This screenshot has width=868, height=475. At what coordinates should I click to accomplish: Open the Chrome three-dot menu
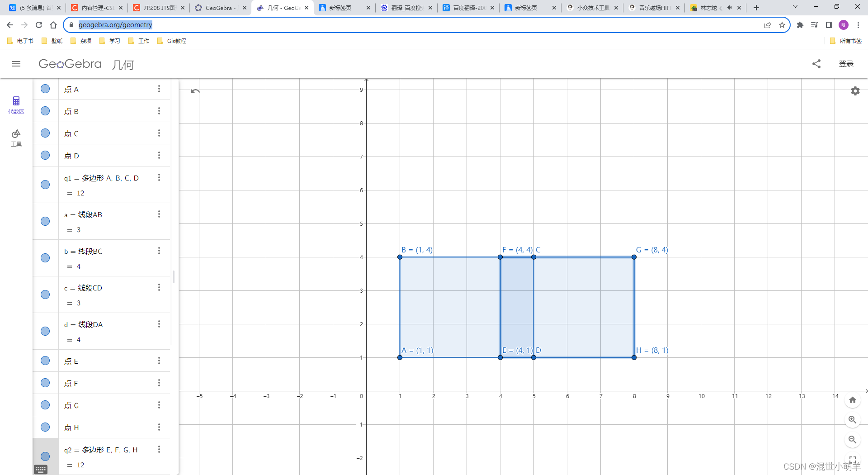pyautogui.click(x=858, y=25)
